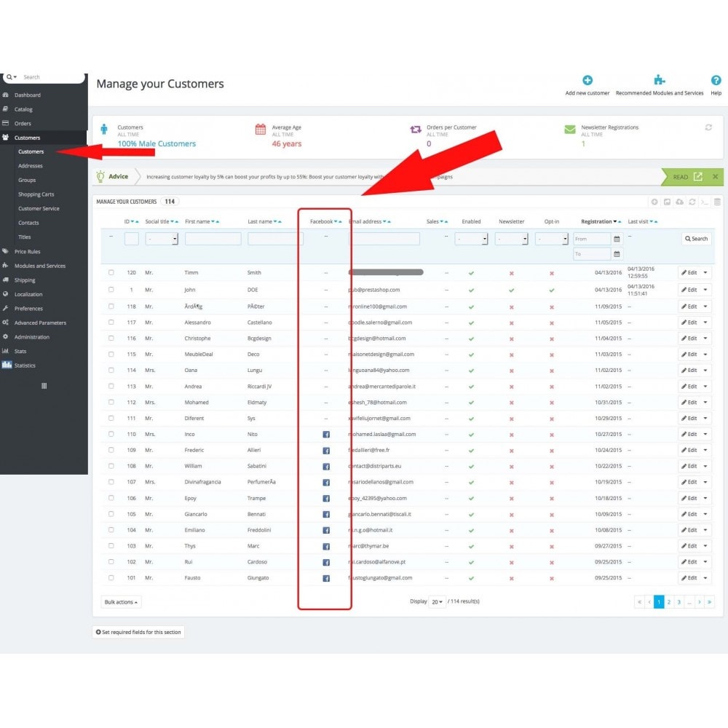Select the checkbox for customer 120 Timm Smith
728x728 pixels.
[111, 272]
